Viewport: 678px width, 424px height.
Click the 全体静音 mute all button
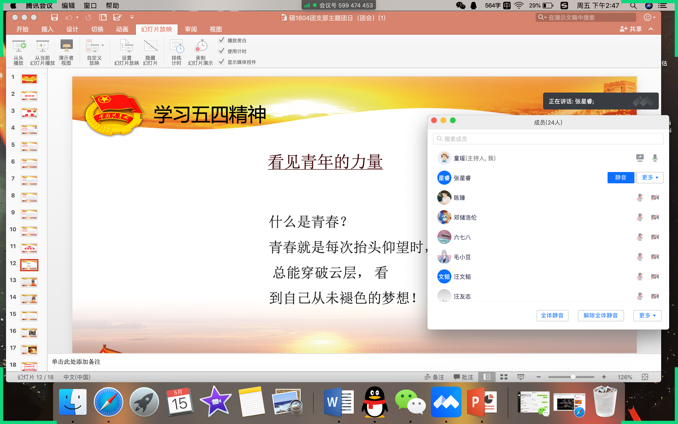552,316
